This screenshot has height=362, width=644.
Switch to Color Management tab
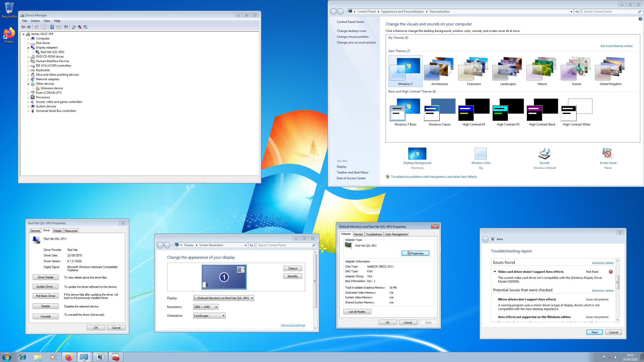396,234
